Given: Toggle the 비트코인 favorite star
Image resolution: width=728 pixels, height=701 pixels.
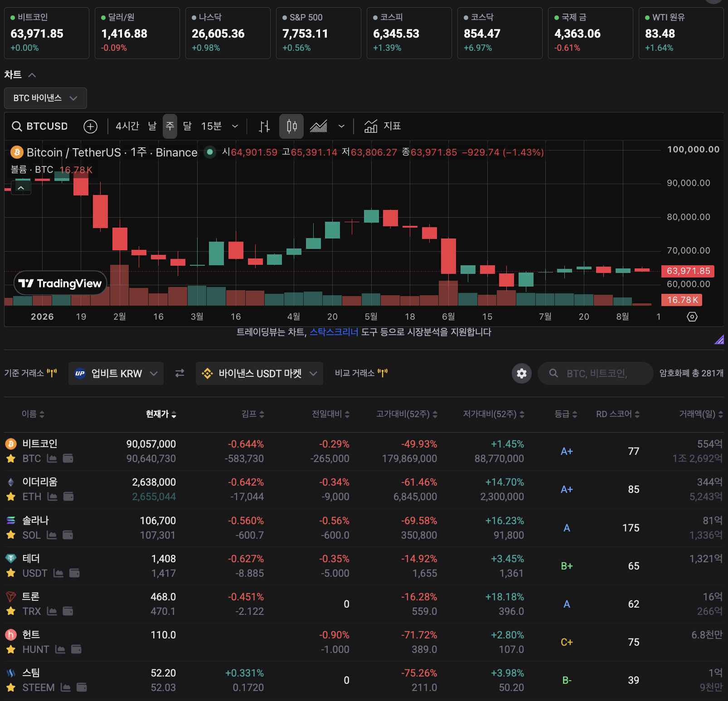Looking at the screenshot, I should tap(11, 458).
